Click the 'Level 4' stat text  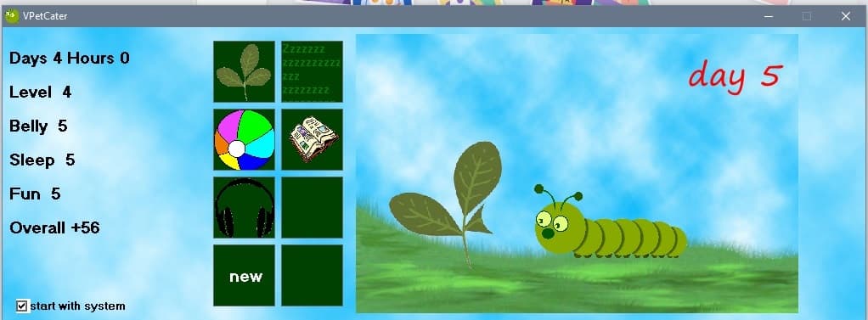click(41, 92)
